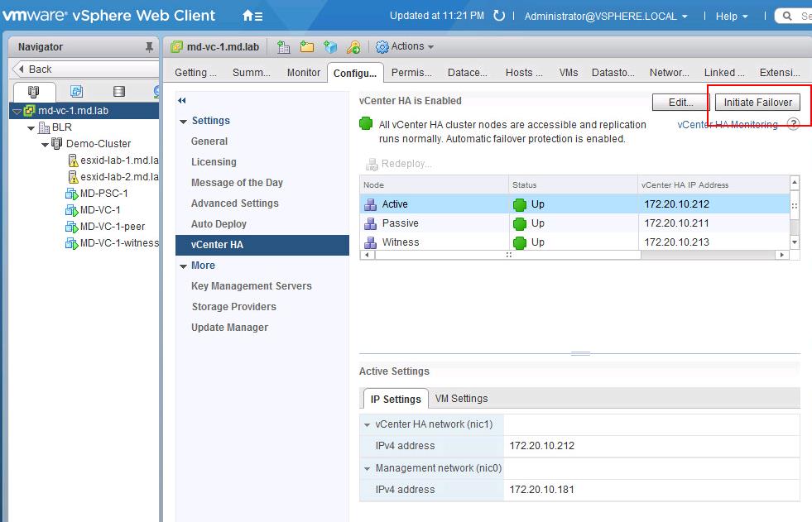Switch to the Getting Started tab

point(195,73)
